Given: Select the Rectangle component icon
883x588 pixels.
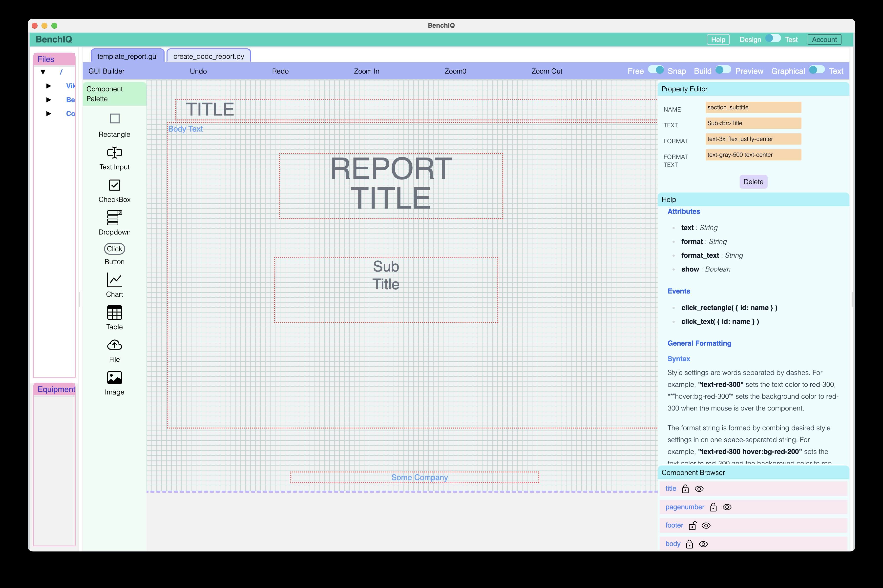Looking at the screenshot, I should 114,118.
